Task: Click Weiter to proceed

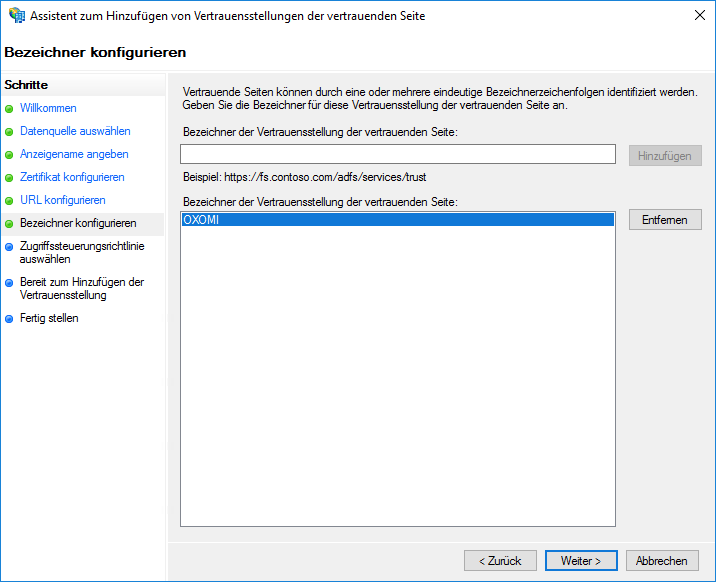Action: tap(580, 561)
